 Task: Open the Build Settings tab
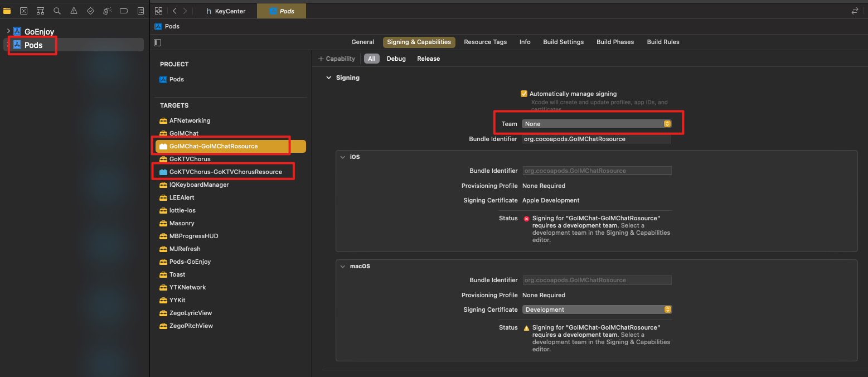(564, 42)
